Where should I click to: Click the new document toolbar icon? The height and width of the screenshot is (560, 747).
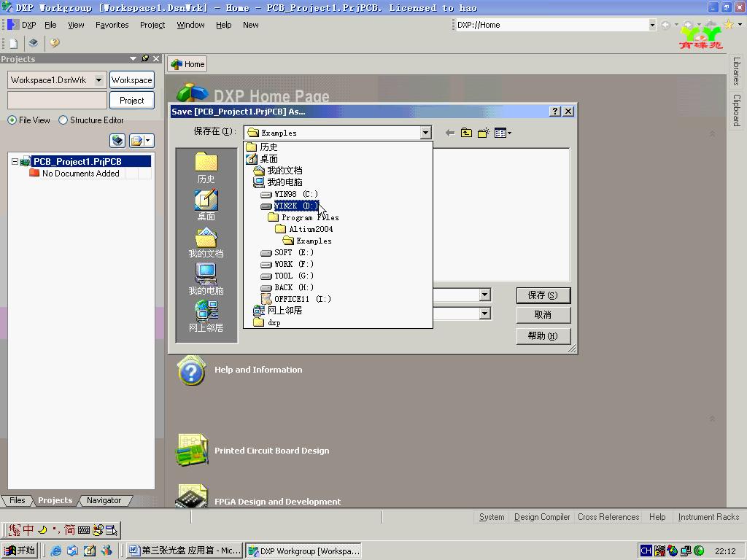13,43
